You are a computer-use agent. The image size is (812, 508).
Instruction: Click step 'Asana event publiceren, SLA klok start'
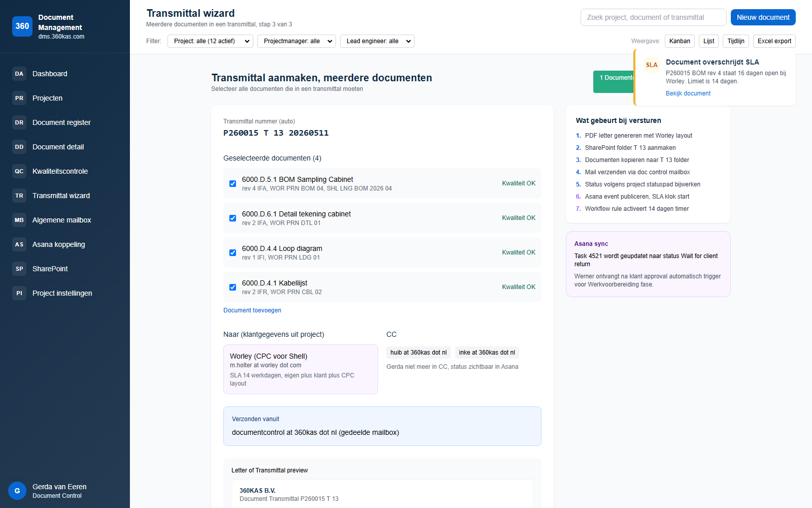[637, 197]
